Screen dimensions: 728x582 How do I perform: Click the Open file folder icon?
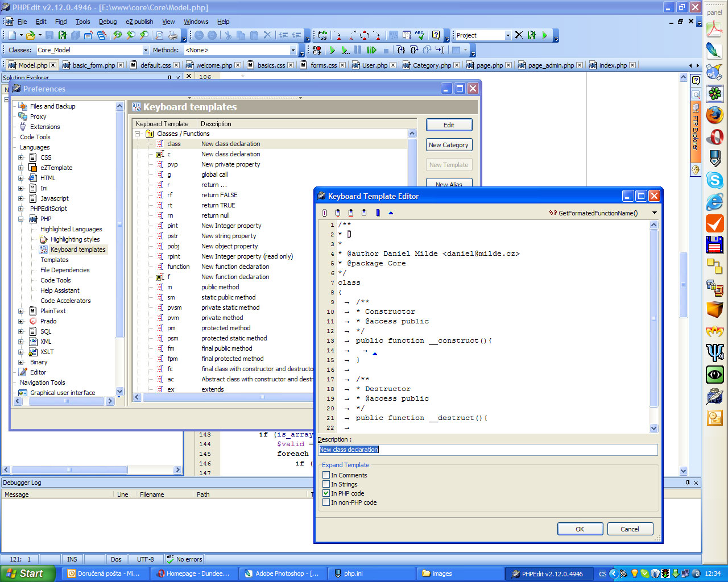[31, 35]
